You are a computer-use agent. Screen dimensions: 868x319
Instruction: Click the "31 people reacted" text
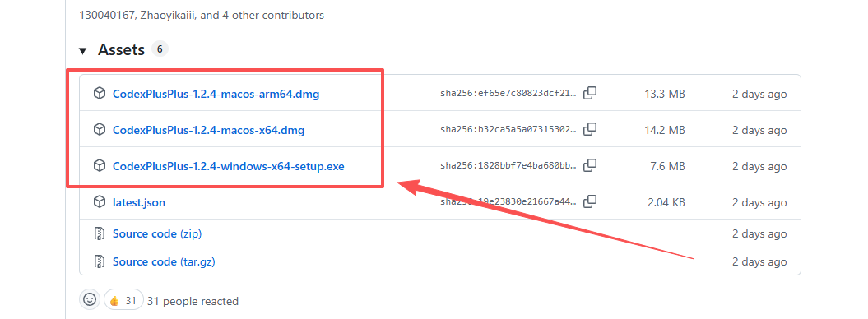193,301
